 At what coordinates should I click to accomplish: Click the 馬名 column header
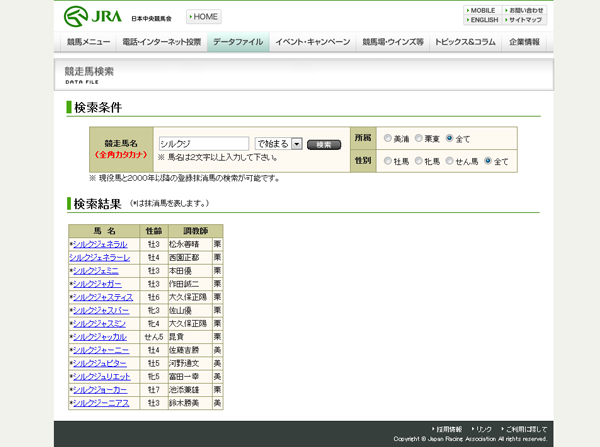tap(104, 231)
